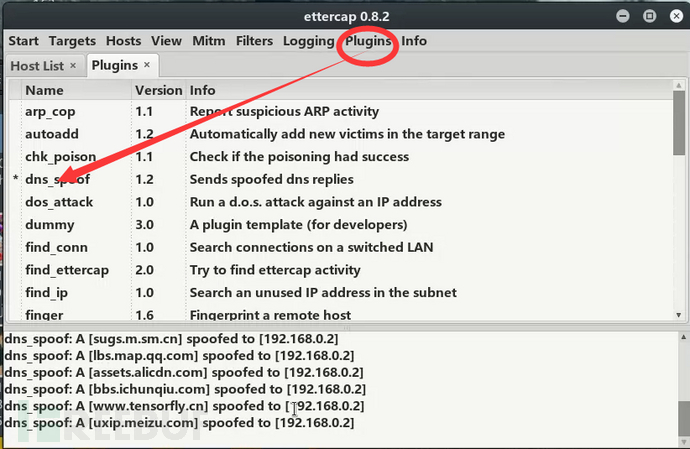Minimize the ettercap window
The image size is (690, 449).
tap(623, 16)
